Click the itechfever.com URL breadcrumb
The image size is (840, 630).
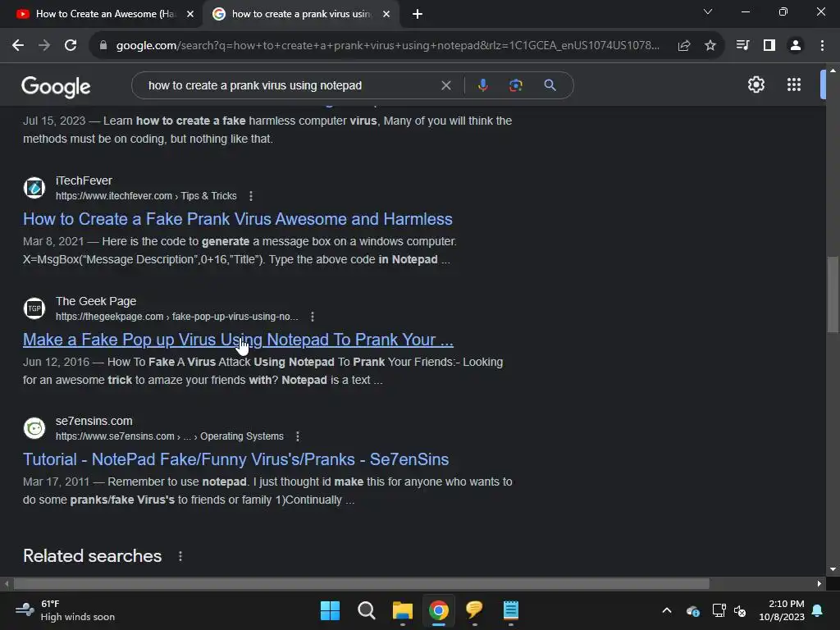[146, 196]
